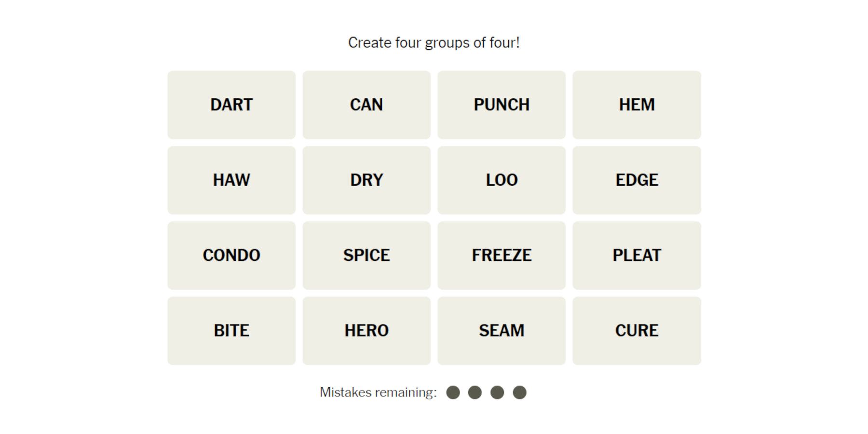Choose the BITE tile
Screen dimensions: 868x434
click(231, 330)
